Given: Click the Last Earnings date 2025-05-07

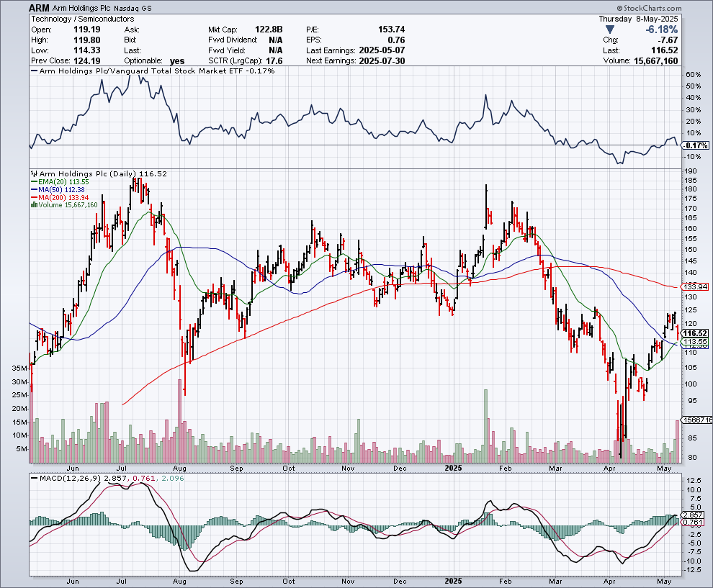Looking at the screenshot, I should 382,50.
